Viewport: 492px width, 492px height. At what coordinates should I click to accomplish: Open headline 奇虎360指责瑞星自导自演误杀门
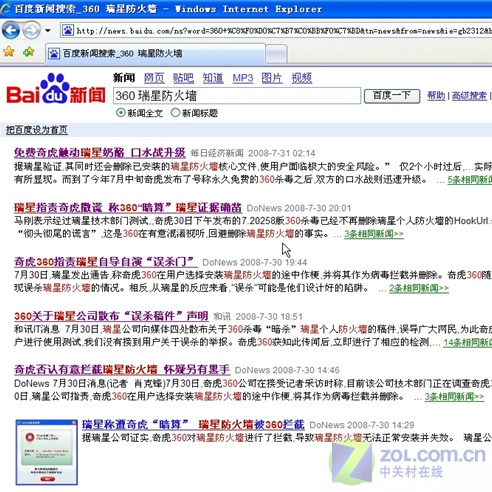tap(105, 262)
